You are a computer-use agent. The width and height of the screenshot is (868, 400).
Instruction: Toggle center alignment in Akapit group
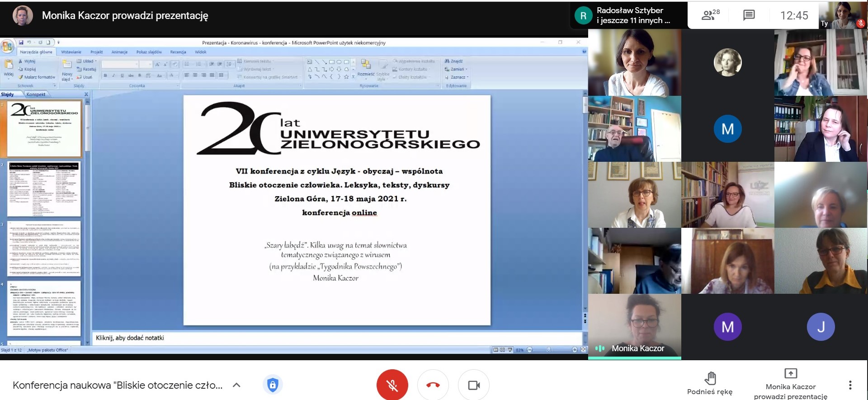tap(195, 75)
